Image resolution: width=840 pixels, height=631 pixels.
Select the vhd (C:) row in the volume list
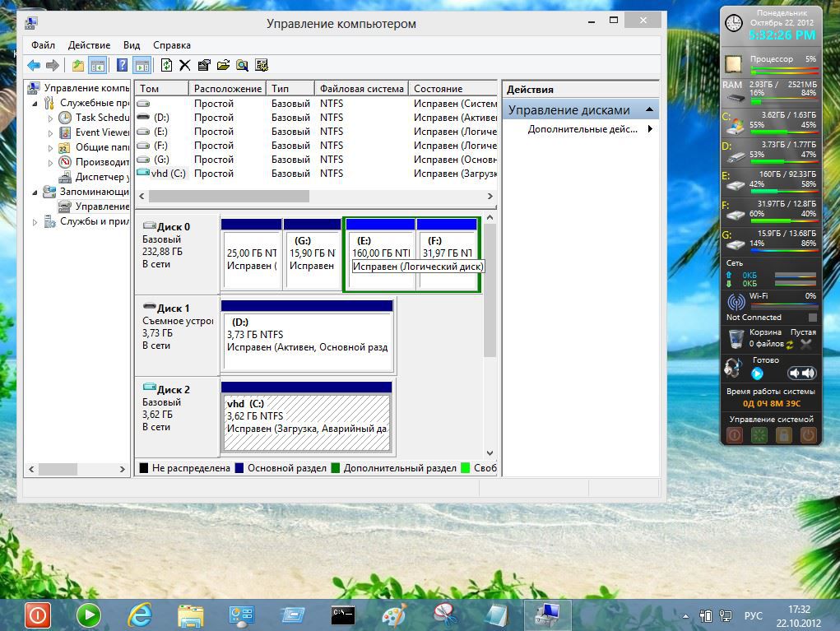tap(169, 174)
